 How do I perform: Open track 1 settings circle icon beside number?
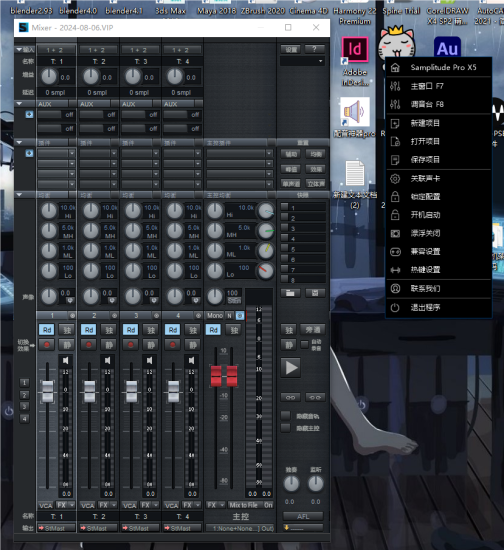click(72, 316)
